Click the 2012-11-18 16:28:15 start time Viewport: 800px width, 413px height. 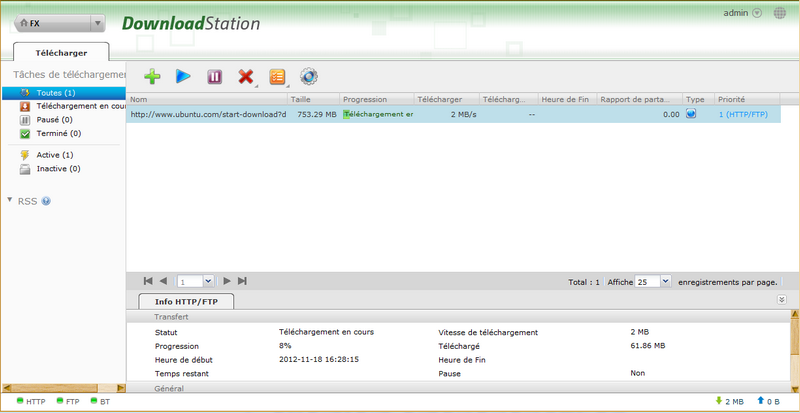tap(319, 359)
